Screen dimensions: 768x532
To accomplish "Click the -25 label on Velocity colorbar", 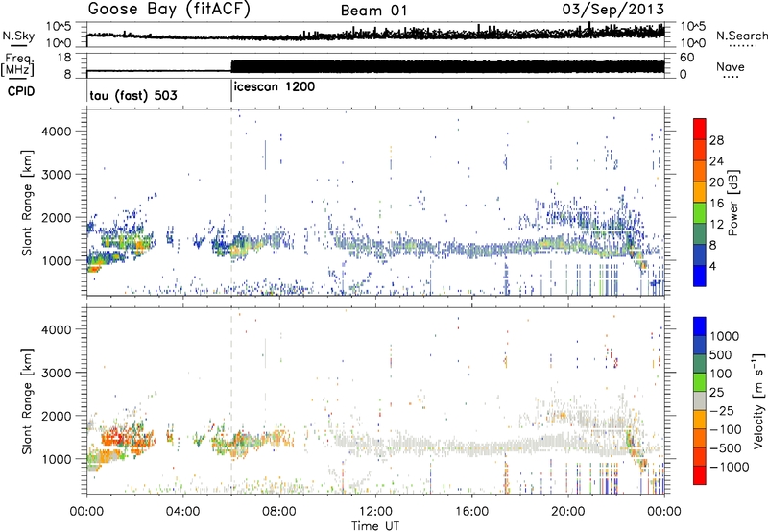I will tap(724, 410).
